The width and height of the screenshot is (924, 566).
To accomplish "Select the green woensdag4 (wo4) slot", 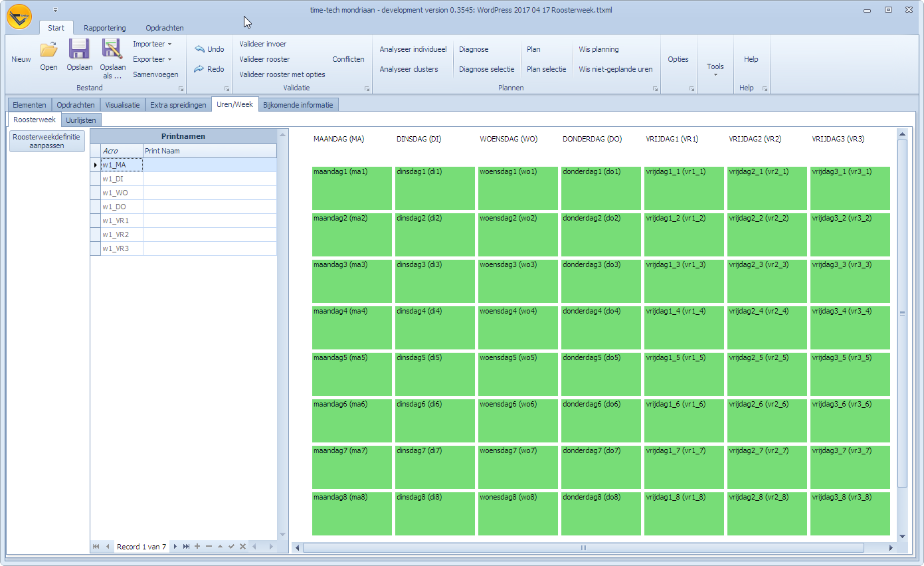I will pyautogui.click(x=518, y=328).
